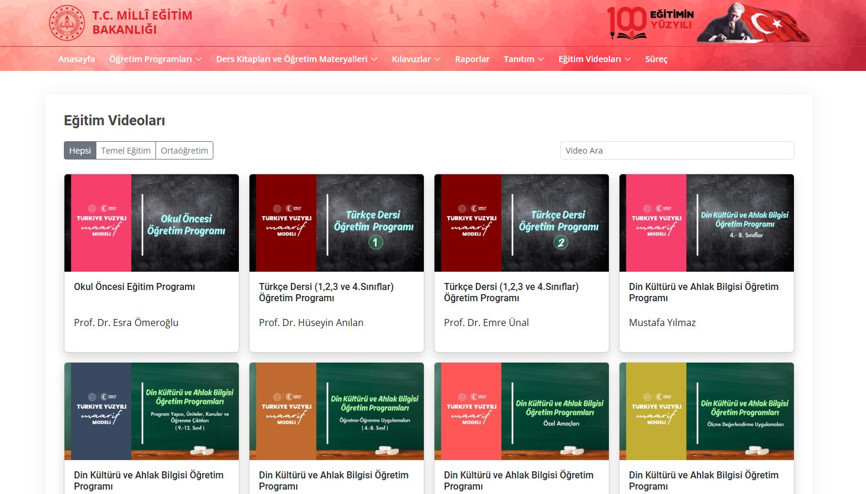Image resolution: width=866 pixels, height=494 pixels.
Task: Filter videos by Temel Eğitim
Action: (126, 151)
